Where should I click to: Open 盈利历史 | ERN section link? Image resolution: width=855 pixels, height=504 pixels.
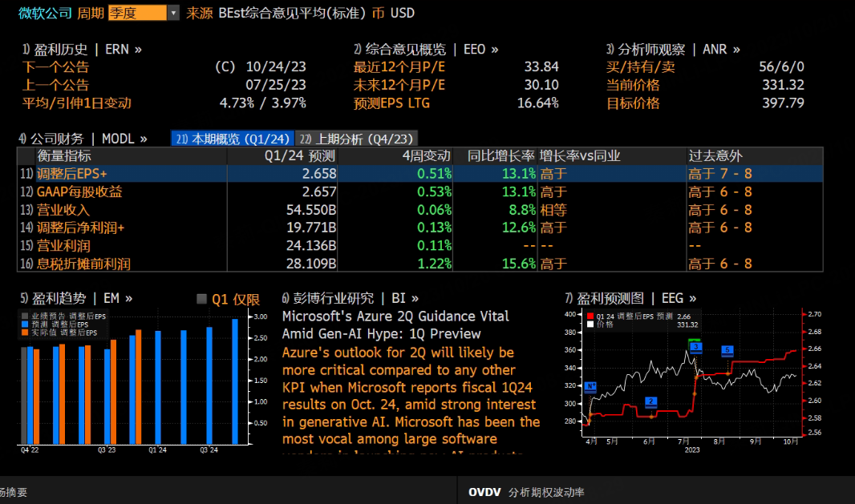pos(82,49)
